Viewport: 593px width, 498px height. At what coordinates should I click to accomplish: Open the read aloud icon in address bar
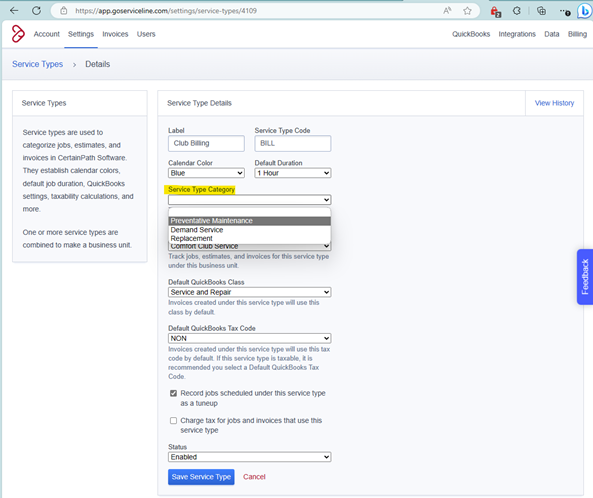pos(447,11)
